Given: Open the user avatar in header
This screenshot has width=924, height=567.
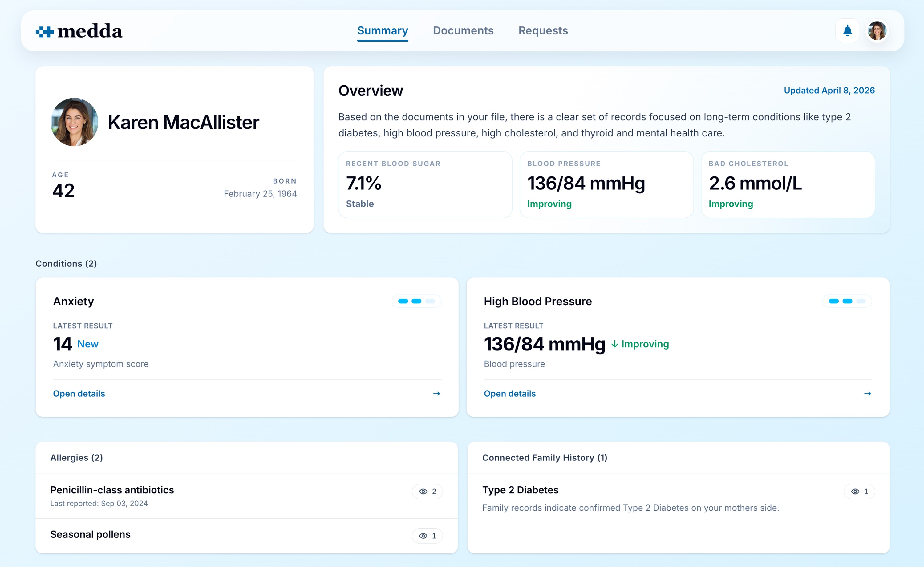Looking at the screenshot, I should [x=877, y=31].
